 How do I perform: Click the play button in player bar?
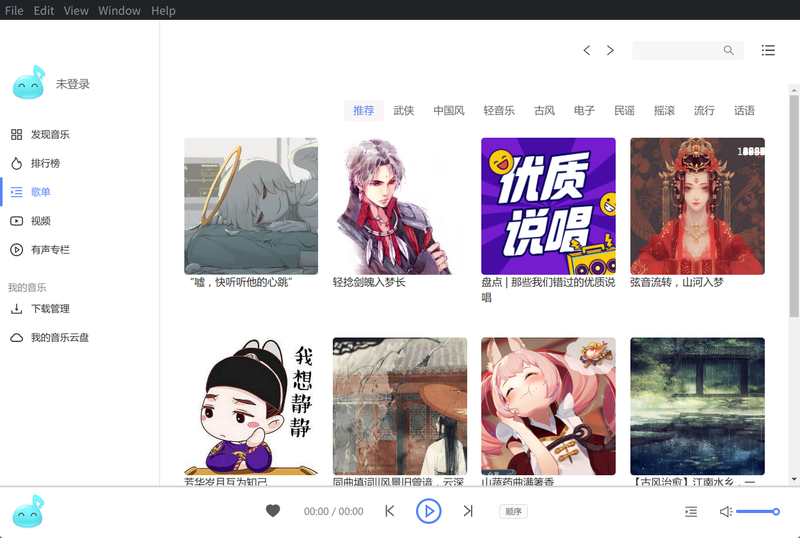tap(428, 511)
